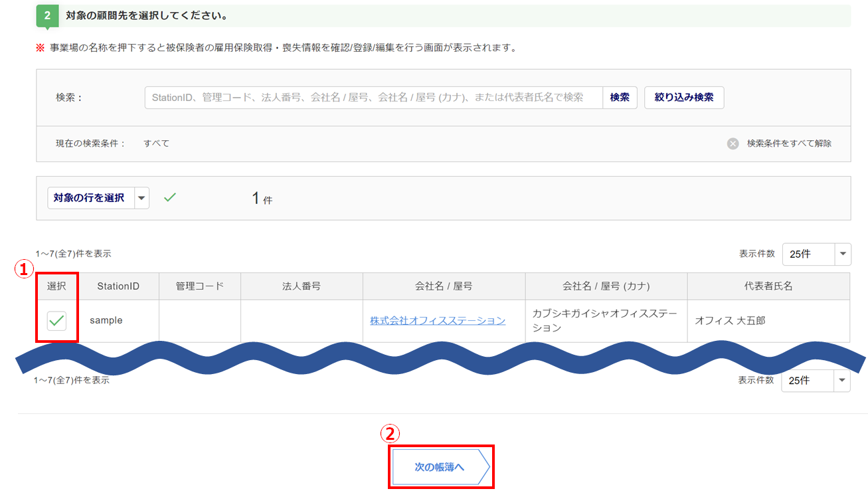Open the top 表示件数 25件 dropdown
This screenshot has width=868, height=495.
click(816, 254)
